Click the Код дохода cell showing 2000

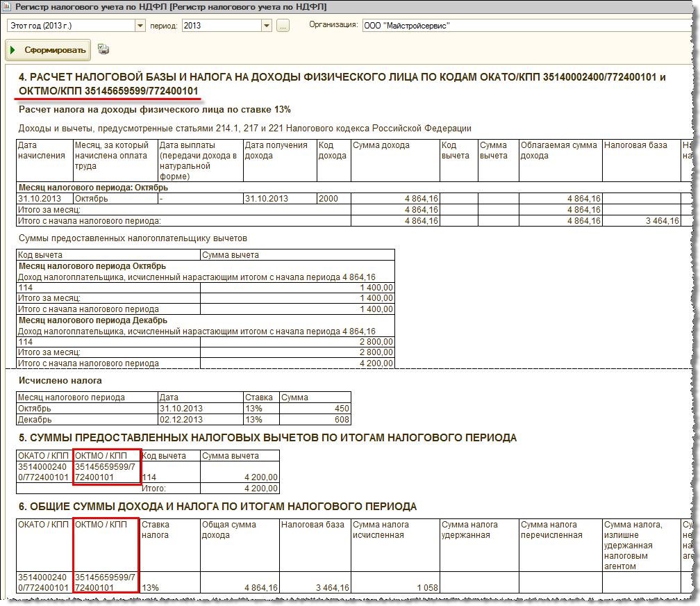(x=333, y=199)
